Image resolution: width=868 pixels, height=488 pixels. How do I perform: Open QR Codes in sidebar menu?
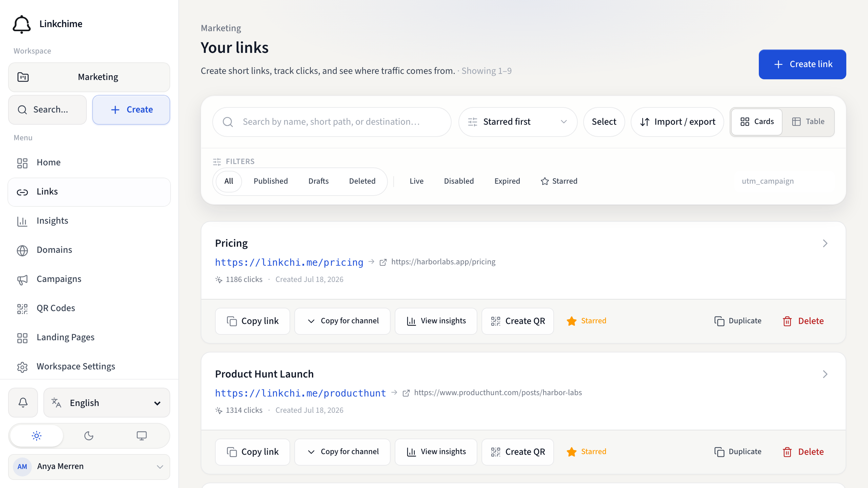click(89, 308)
